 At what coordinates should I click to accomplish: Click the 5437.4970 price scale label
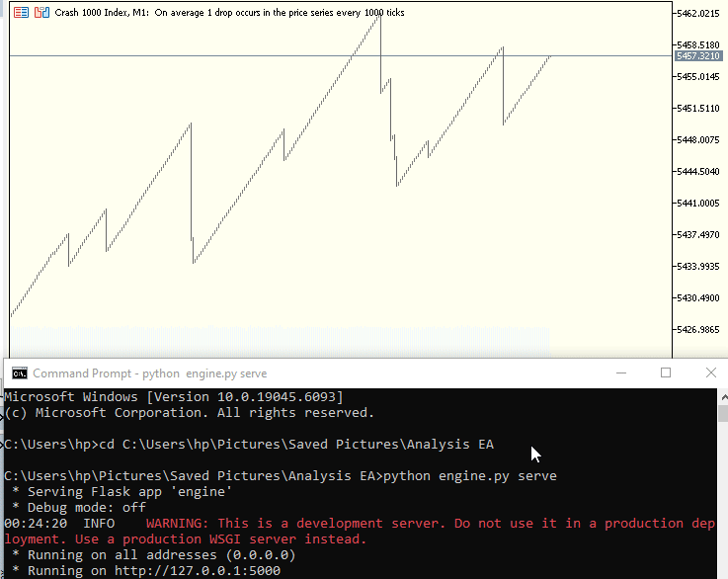[x=697, y=235]
